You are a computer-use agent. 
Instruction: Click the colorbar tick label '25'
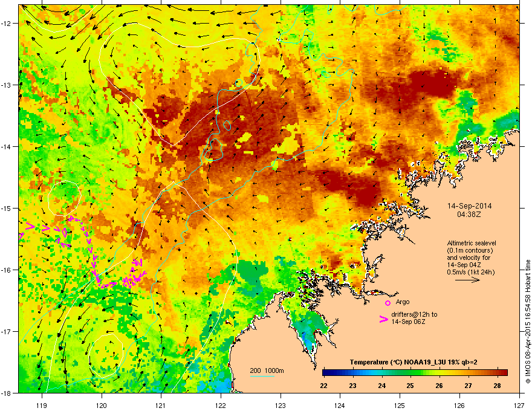click(410, 386)
